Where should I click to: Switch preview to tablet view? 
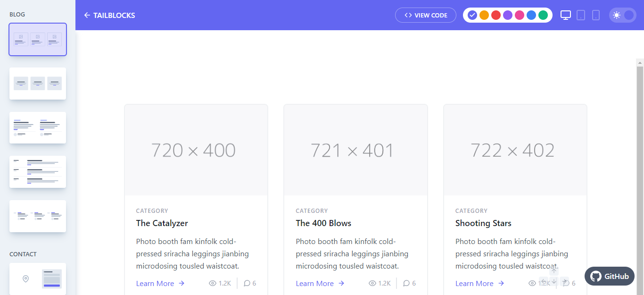pyautogui.click(x=580, y=15)
